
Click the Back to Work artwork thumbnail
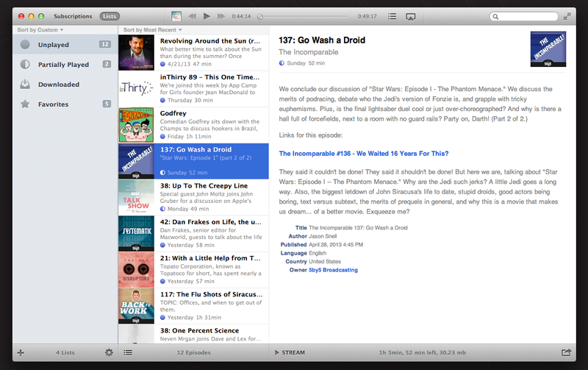[x=136, y=306]
